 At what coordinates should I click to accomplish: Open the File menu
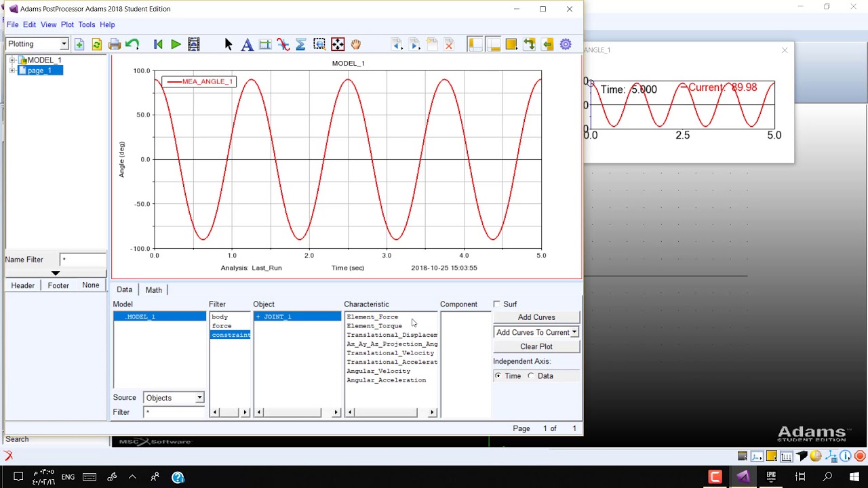point(13,24)
